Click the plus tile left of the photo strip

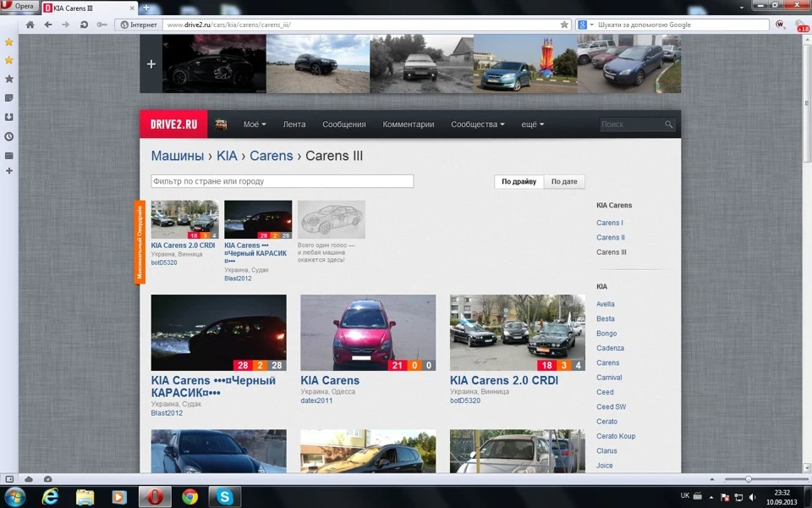click(x=151, y=63)
